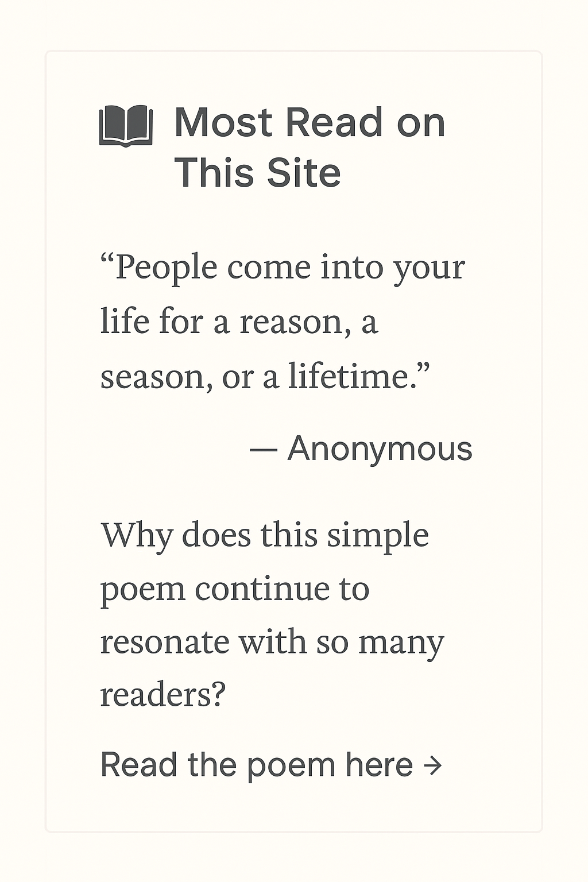The height and width of the screenshot is (882, 588).
Task: Click the 'Anonymous' attribution
Action: tap(380, 448)
